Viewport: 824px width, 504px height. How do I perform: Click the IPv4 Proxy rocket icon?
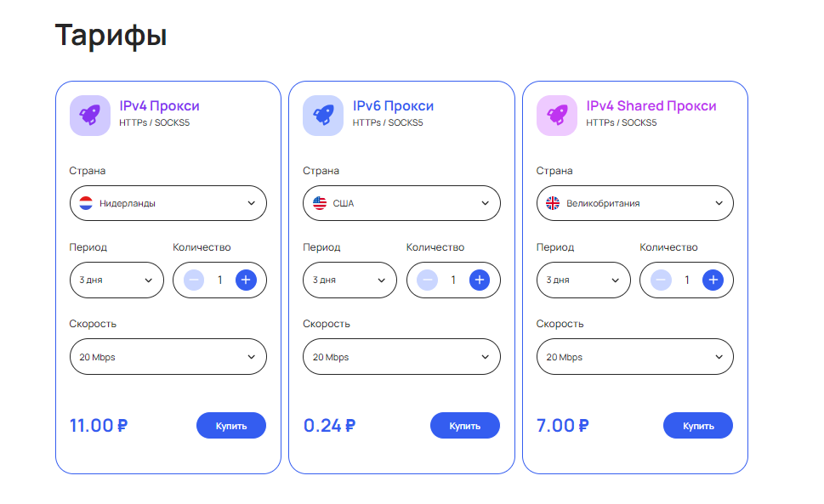pyautogui.click(x=90, y=115)
